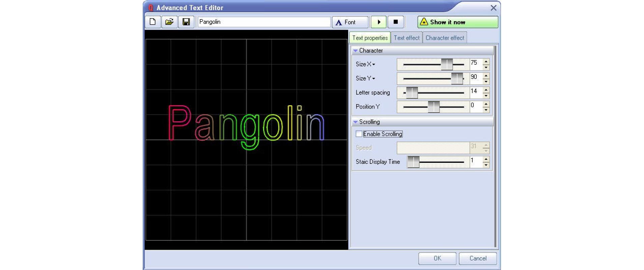Click the Size Y value field showing 90
The width and height of the screenshot is (644, 270).
[476, 78]
